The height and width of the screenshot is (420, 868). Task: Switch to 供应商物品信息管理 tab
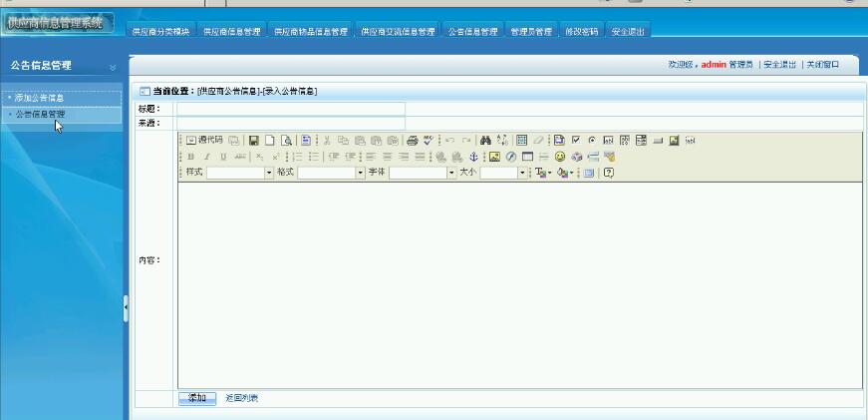tap(311, 32)
